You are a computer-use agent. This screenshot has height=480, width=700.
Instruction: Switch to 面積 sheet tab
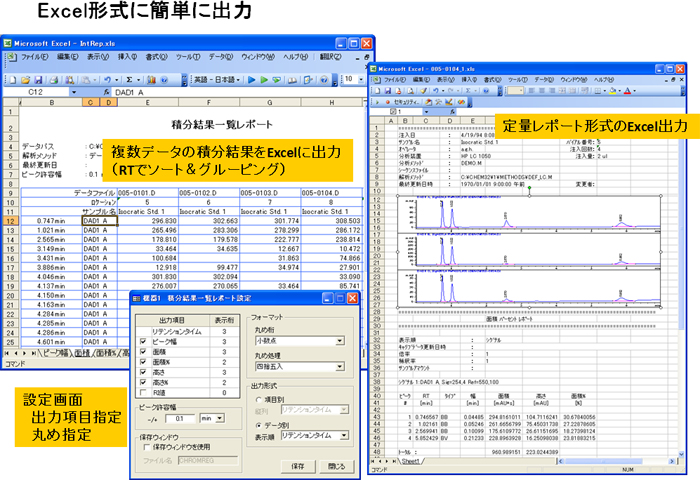[82, 353]
